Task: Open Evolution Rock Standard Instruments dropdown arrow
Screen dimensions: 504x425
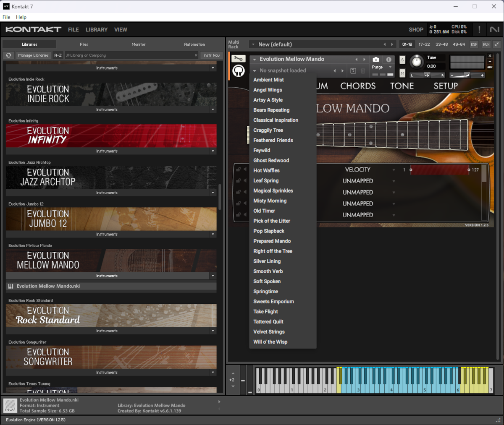Action: [213, 331]
